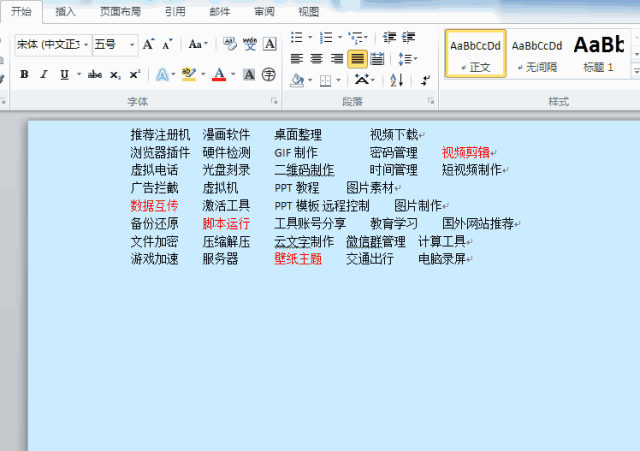Align text left
Viewport: 640px width, 451px height.
[x=297, y=59]
